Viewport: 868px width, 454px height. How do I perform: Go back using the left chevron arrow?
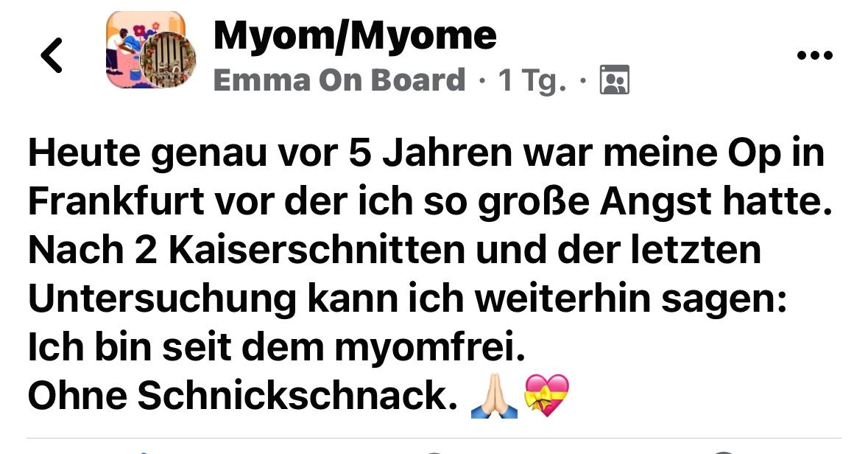pyautogui.click(x=52, y=55)
